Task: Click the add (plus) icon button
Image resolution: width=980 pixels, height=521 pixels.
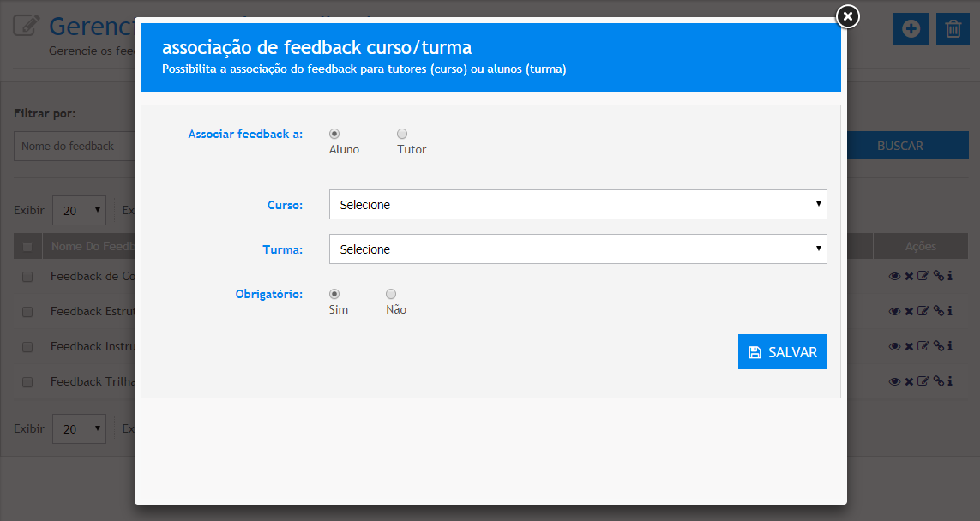Action: pos(911,29)
